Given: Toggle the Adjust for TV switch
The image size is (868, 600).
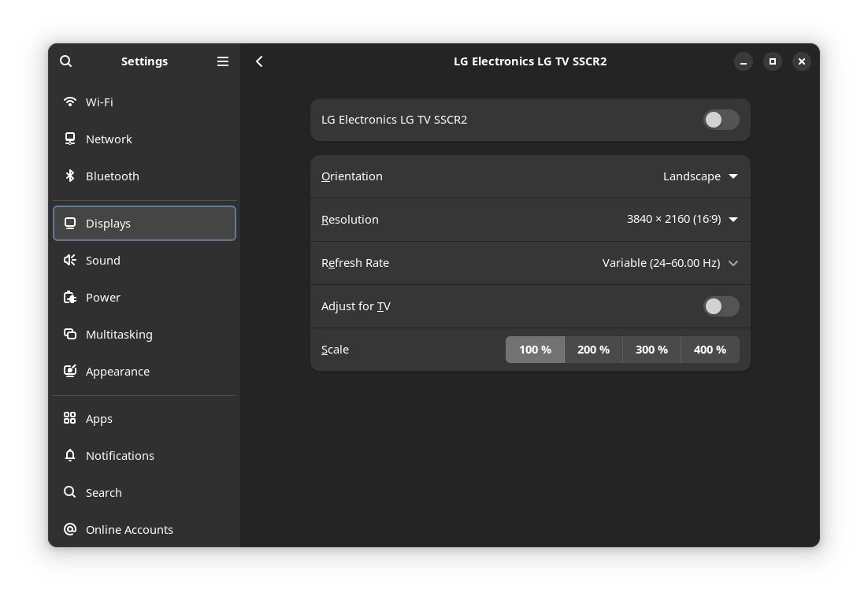Looking at the screenshot, I should click(721, 306).
